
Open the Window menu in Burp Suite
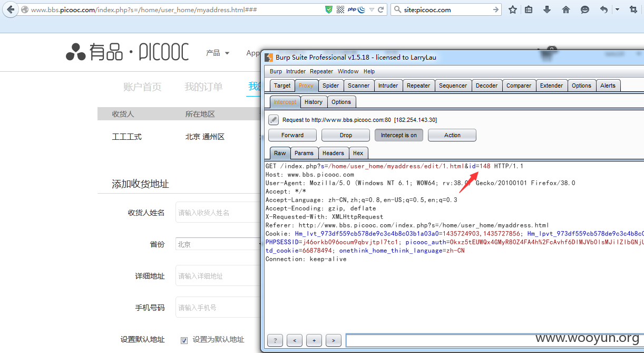coord(348,71)
